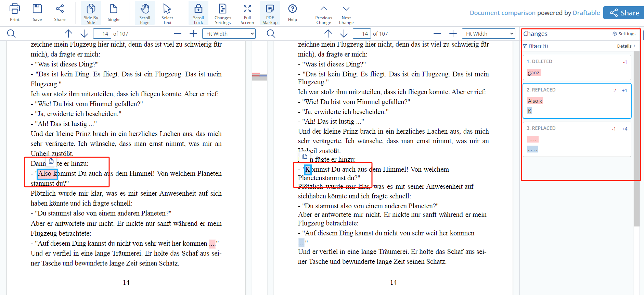
Task: Go to next page in right pane
Action: pyautogui.click(x=344, y=34)
